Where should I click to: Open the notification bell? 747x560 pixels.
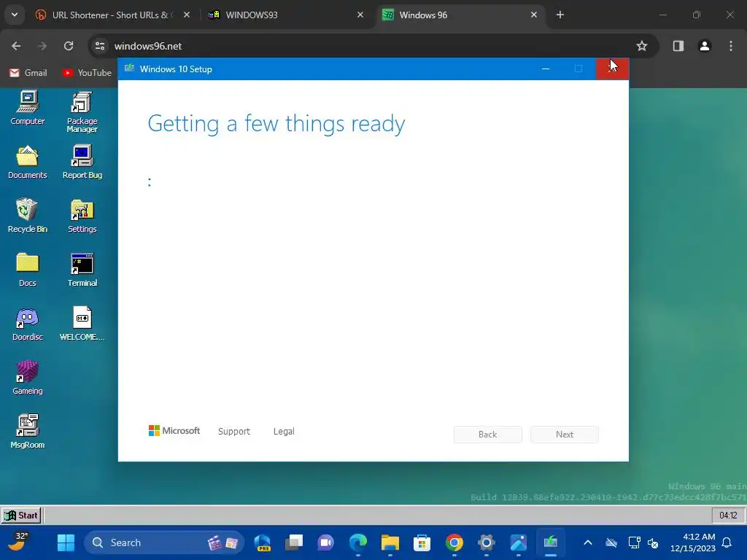coord(727,542)
